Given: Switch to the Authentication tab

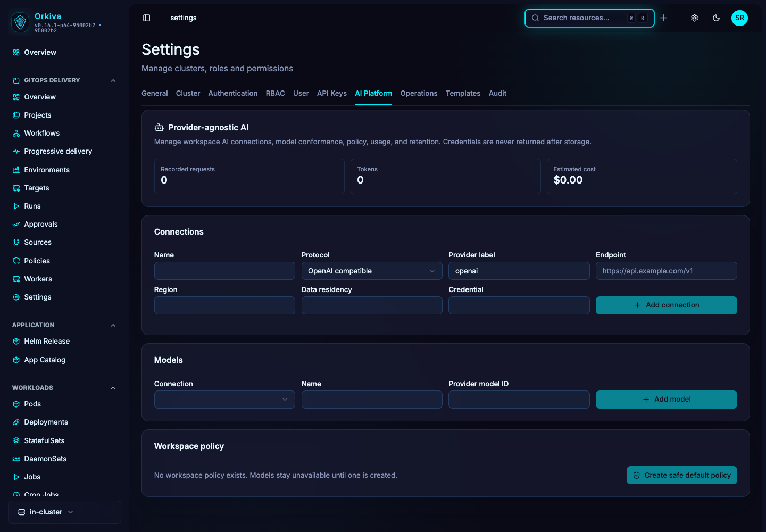Looking at the screenshot, I should [233, 94].
